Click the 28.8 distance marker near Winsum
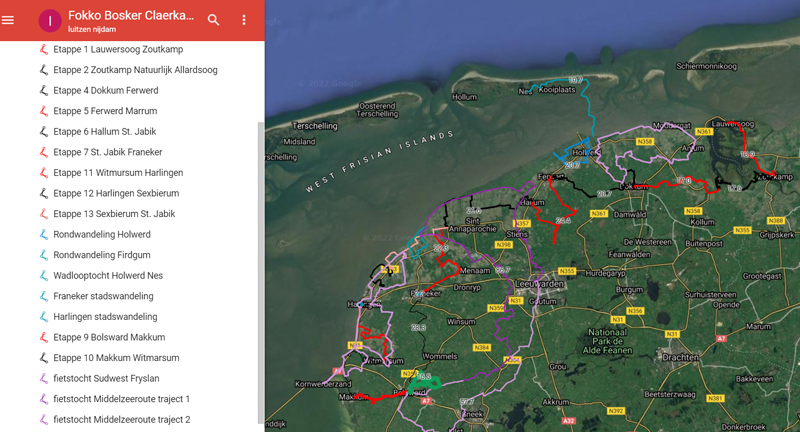The image size is (800, 432). click(x=418, y=327)
